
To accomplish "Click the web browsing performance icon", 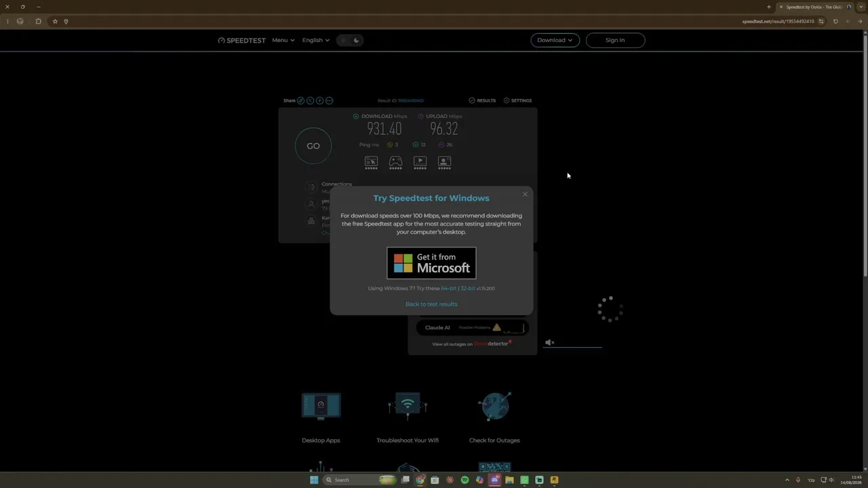I will [x=371, y=161].
